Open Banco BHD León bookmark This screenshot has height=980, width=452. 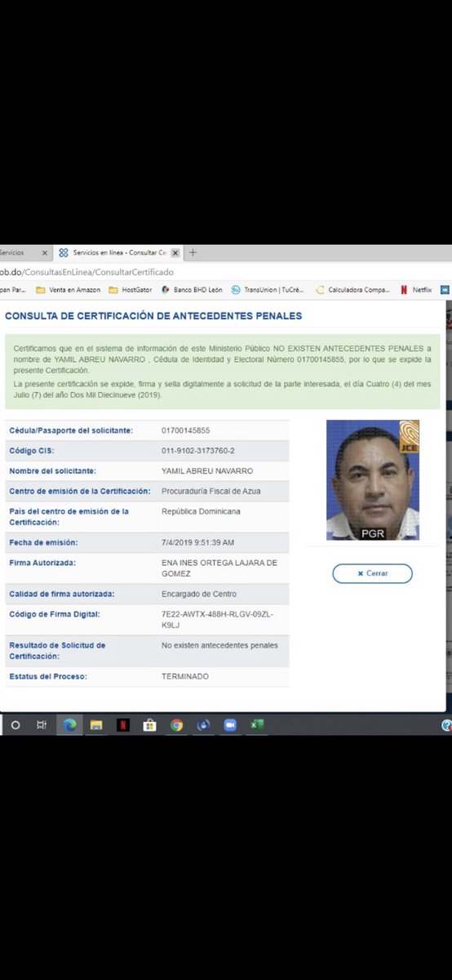click(192, 289)
